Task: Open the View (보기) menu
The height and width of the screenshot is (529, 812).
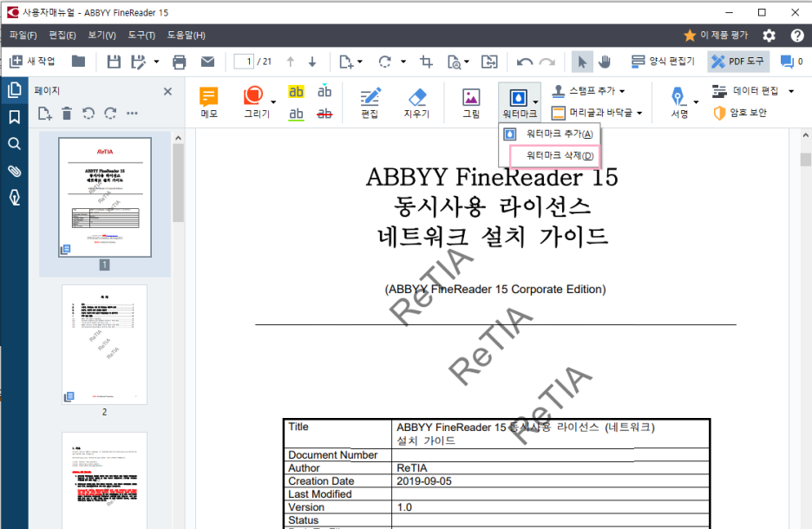Action: [x=101, y=36]
